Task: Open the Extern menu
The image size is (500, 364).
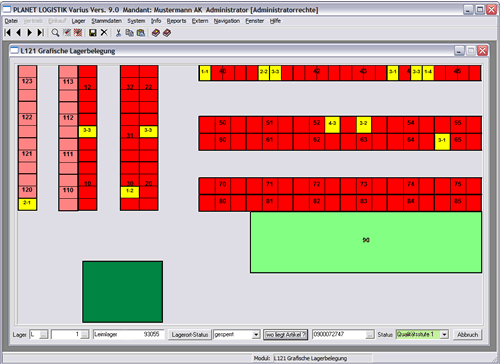Action: tap(200, 21)
